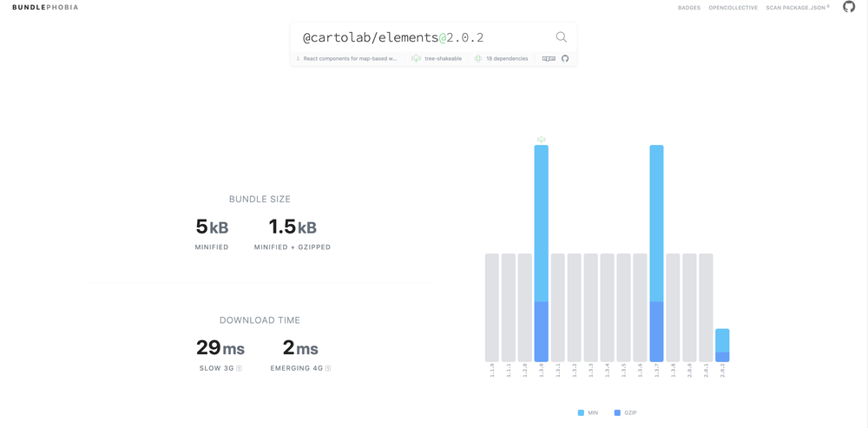Select the 1.3.2 version bar

pyautogui.click(x=574, y=307)
